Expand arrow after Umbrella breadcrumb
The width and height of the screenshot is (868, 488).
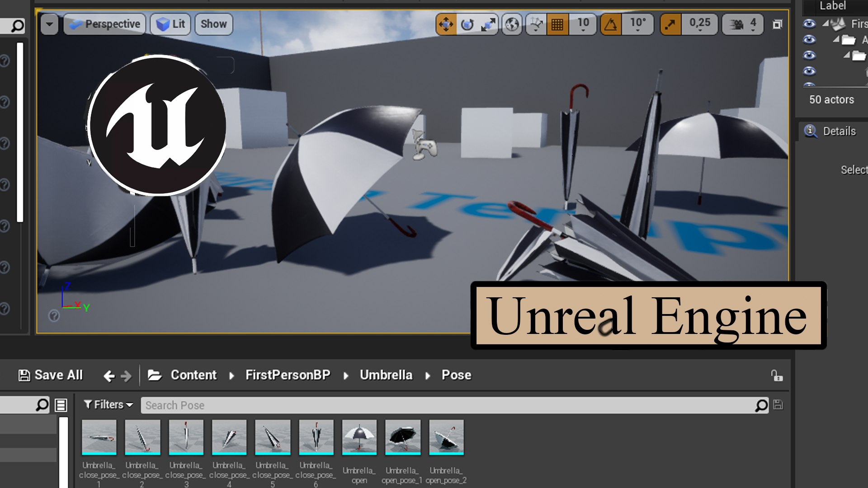coord(428,375)
